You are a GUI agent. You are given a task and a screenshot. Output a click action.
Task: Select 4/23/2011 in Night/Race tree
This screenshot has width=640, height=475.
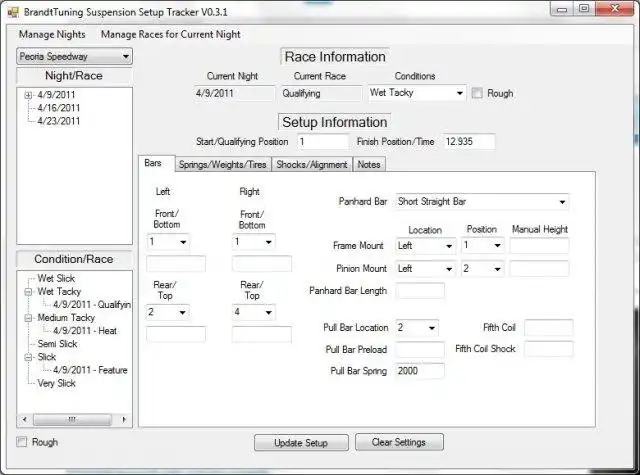click(59, 121)
